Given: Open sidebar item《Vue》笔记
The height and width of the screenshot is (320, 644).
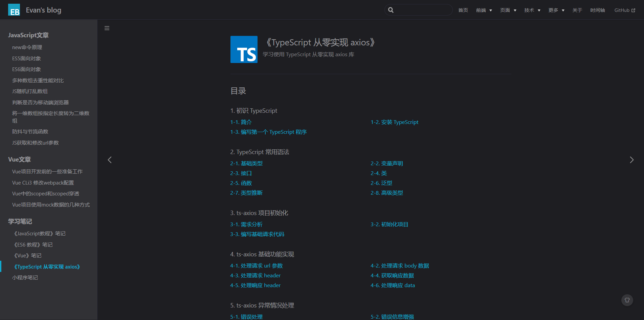Looking at the screenshot, I should [27, 256].
